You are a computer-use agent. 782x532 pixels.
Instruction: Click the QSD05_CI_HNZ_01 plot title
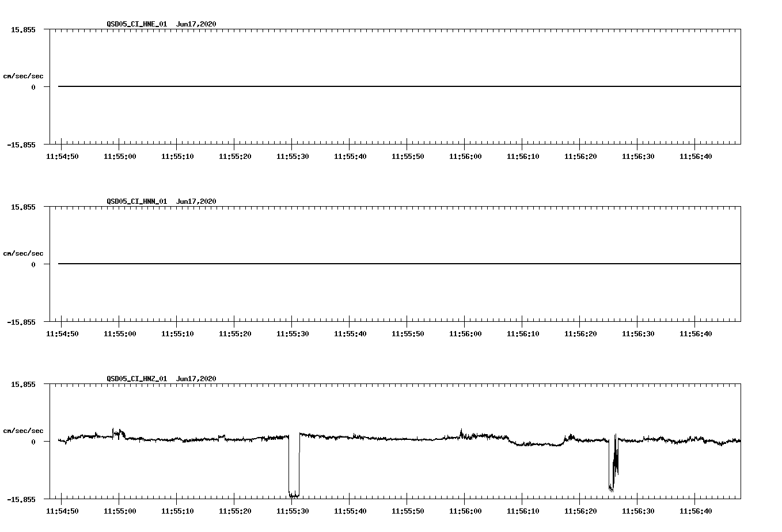[161, 379]
